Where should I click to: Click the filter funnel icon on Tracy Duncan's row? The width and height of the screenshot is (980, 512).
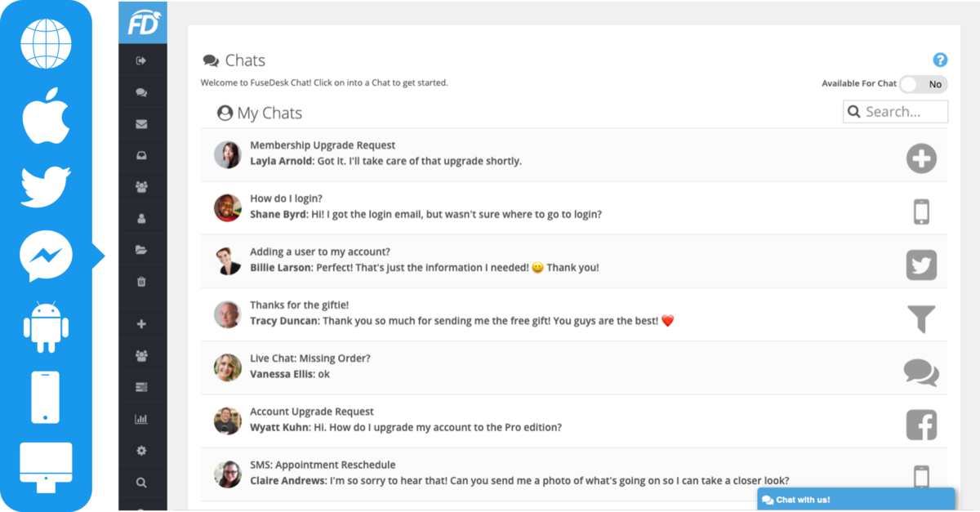tap(922, 318)
